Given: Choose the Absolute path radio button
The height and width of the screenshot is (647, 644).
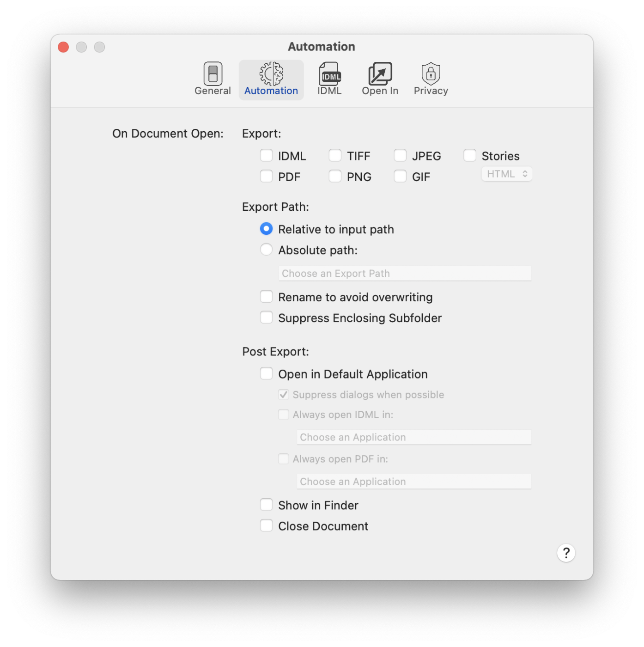Looking at the screenshot, I should coord(266,250).
